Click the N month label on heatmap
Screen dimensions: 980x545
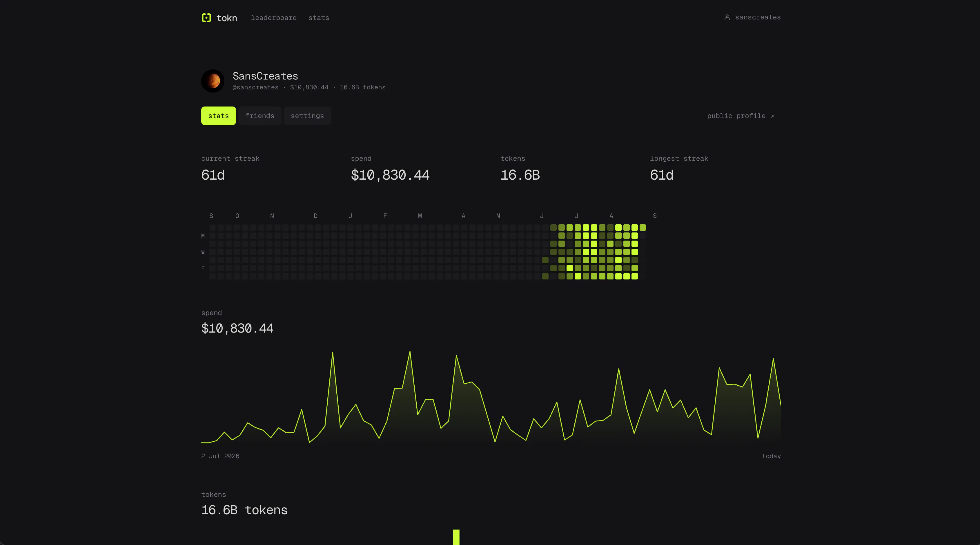point(272,216)
